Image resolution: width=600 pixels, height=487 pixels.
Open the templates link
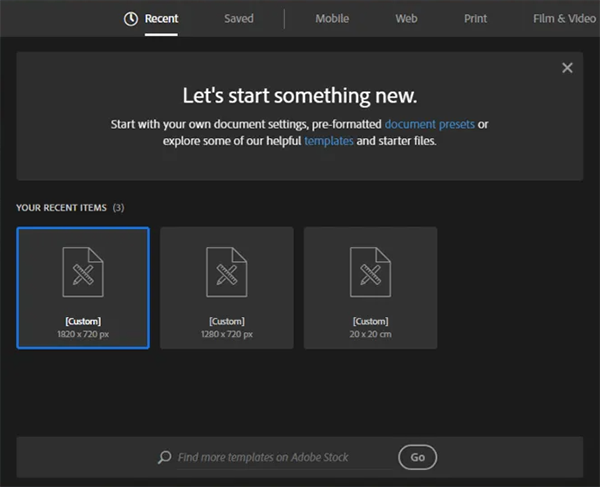click(x=329, y=141)
